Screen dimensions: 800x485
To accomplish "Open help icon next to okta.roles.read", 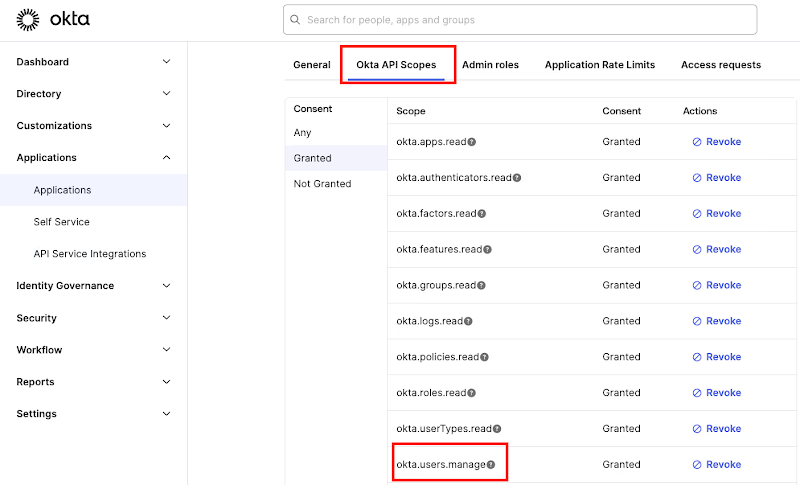I will click(x=471, y=393).
